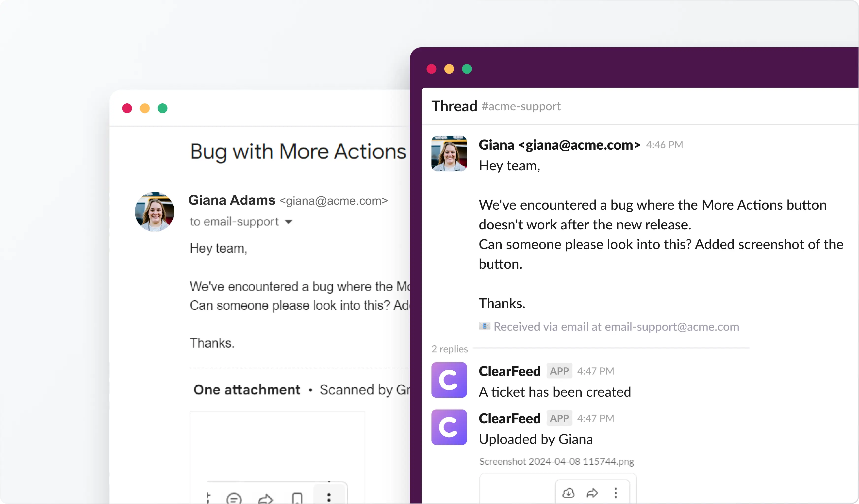
Task: Expand the 'to email-support' recipient details
Action: click(x=288, y=222)
